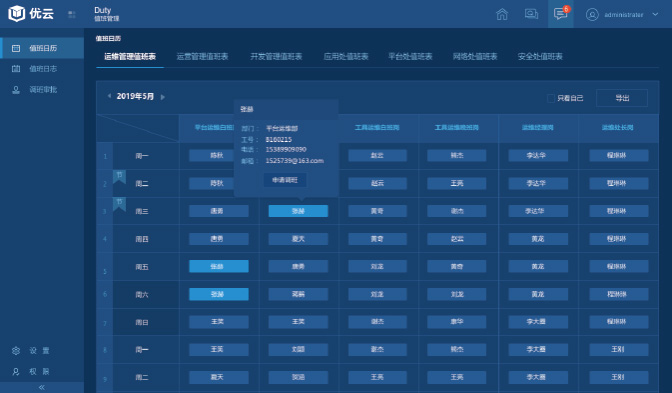Click the 2019年5月 month label

(x=135, y=96)
